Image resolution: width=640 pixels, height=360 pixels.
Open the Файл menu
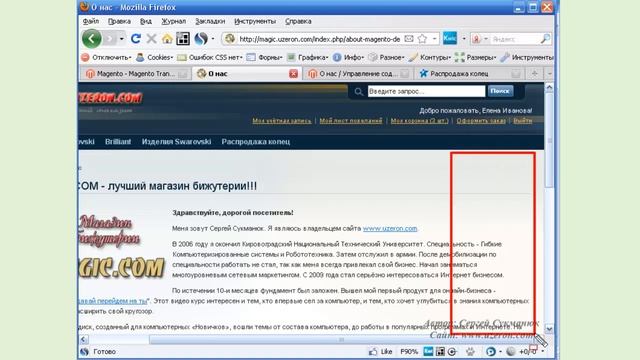pyautogui.click(x=91, y=21)
